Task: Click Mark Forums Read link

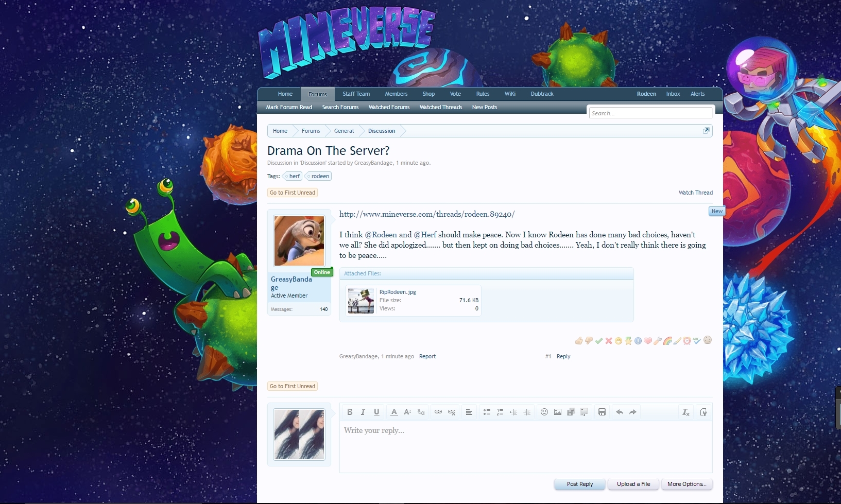Action: (x=289, y=107)
